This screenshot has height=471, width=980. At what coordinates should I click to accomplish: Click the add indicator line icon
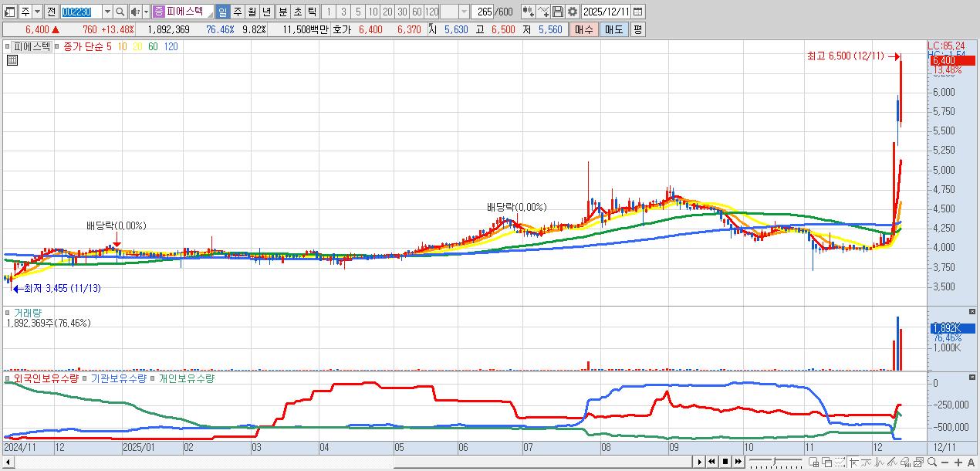click(x=542, y=12)
